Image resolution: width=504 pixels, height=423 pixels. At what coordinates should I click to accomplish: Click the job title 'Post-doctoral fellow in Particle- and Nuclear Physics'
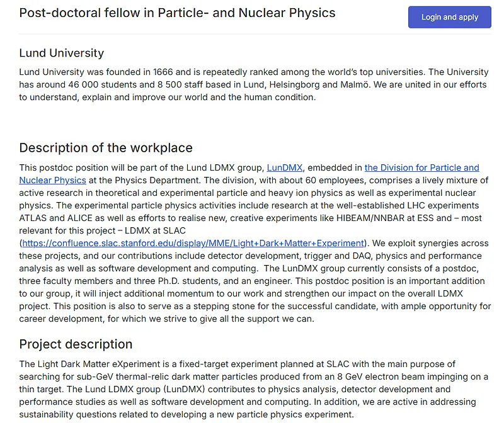177,13
